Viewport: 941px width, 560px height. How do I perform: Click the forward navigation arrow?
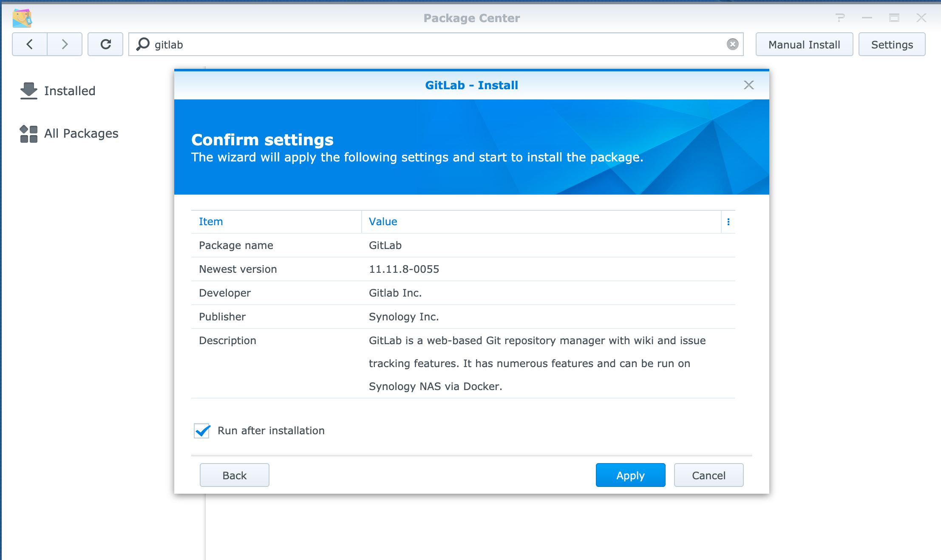pos(65,44)
